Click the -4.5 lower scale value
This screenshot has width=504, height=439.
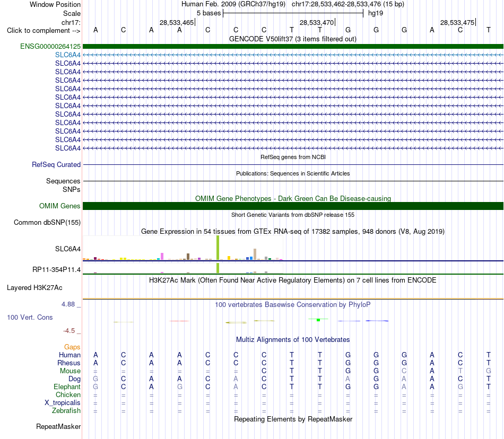coord(69,330)
